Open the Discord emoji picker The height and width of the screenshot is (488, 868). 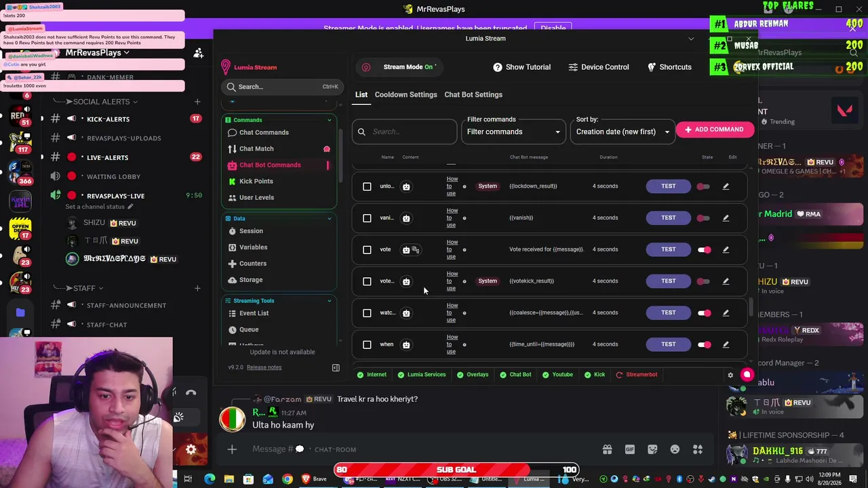coord(675,449)
